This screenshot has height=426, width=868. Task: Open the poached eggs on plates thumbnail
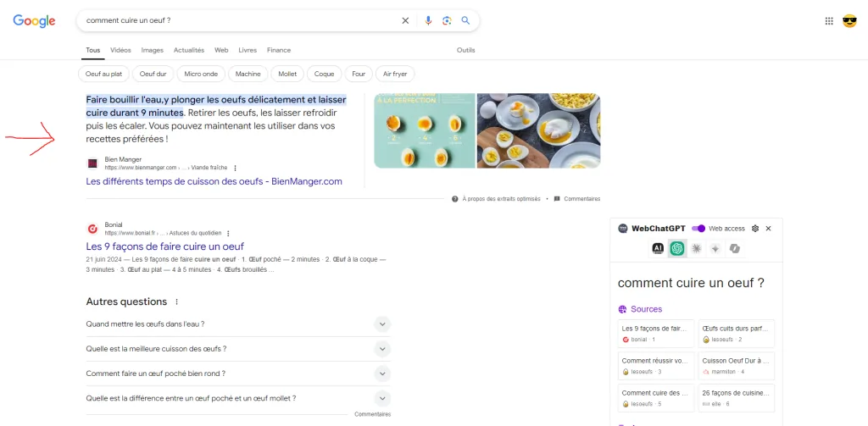(538, 130)
